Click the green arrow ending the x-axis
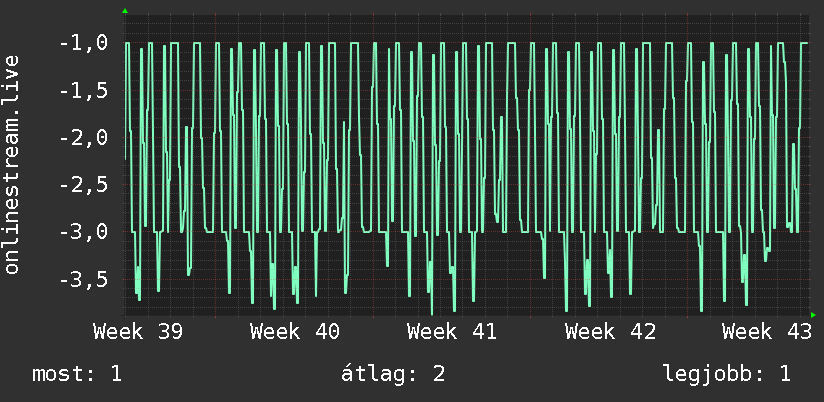Viewport: 824px width, 402px height. point(813,315)
